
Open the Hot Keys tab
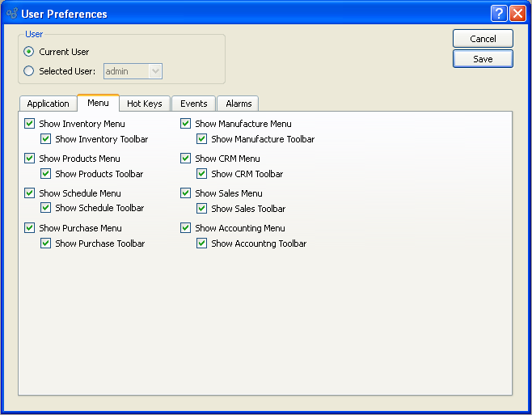click(x=145, y=104)
